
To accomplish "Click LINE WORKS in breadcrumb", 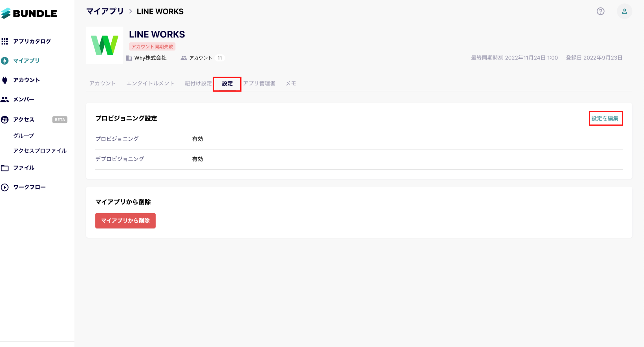I will pyautogui.click(x=160, y=12).
